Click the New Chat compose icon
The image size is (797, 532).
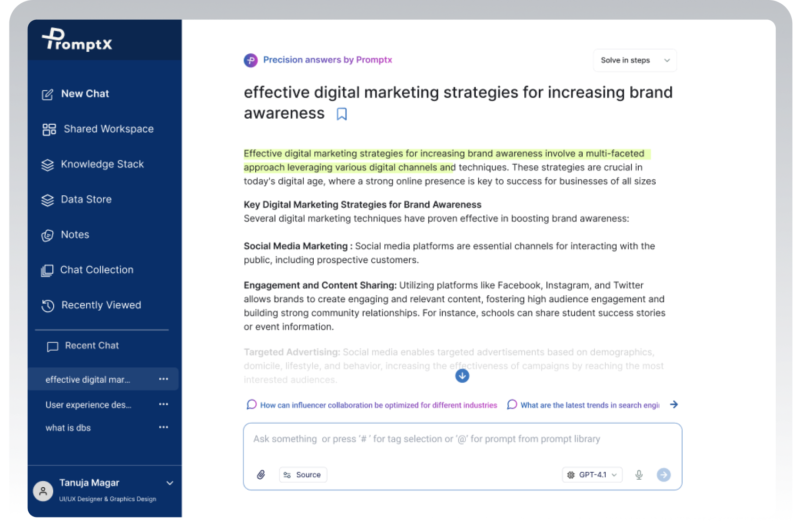[48, 94]
